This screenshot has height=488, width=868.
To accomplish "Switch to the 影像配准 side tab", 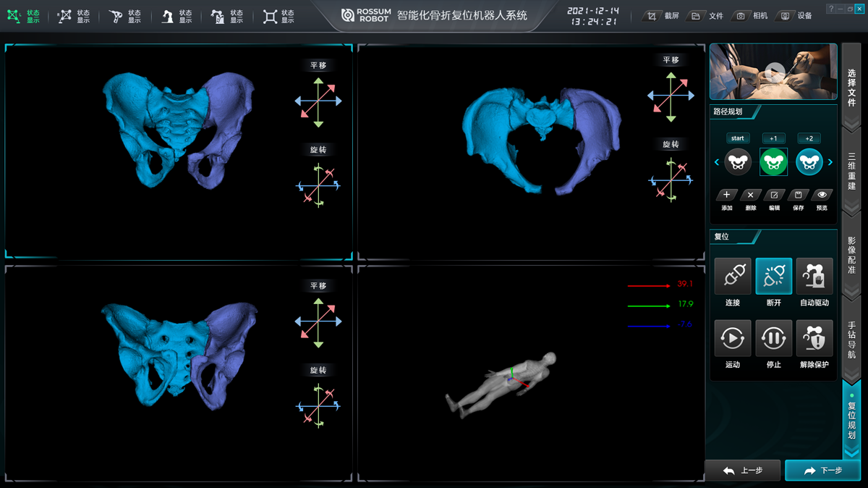I will coord(851,255).
